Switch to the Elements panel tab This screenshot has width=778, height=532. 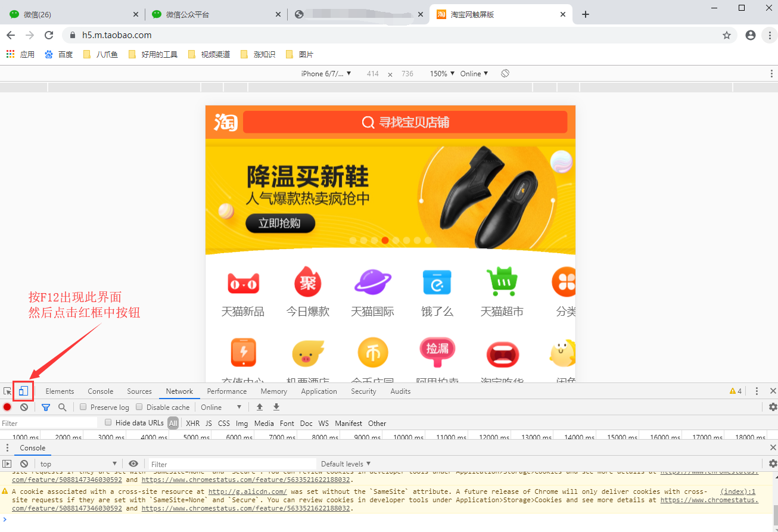(60, 391)
